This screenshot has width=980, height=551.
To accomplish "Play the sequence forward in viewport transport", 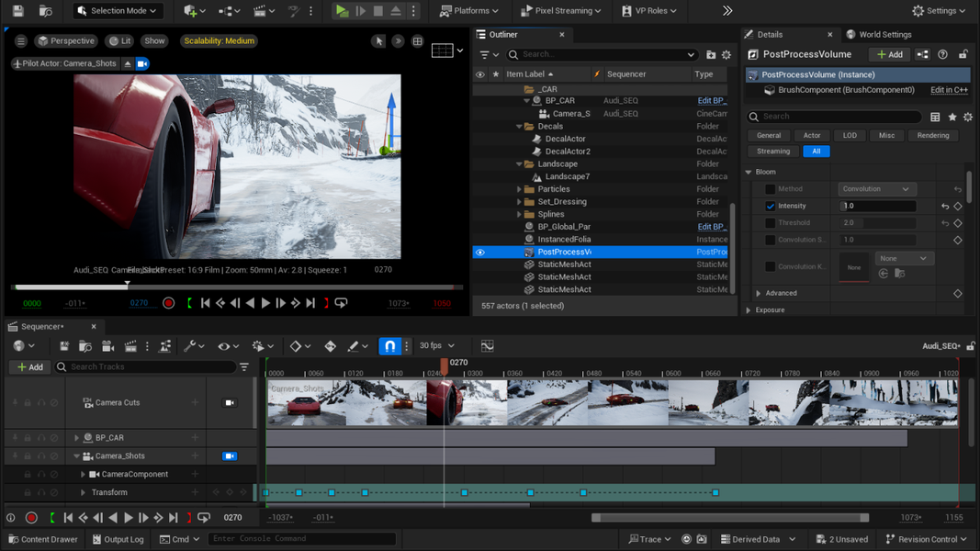I will pyautogui.click(x=265, y=303).
